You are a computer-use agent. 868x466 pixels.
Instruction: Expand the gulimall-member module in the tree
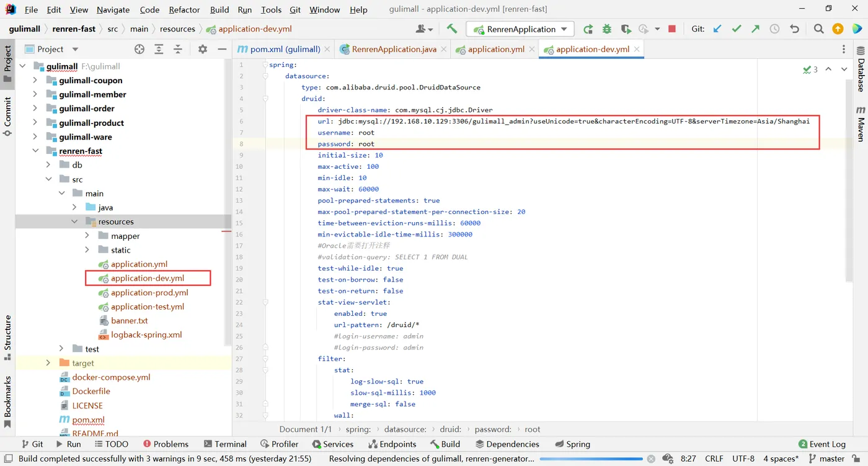tap(35, 94)
